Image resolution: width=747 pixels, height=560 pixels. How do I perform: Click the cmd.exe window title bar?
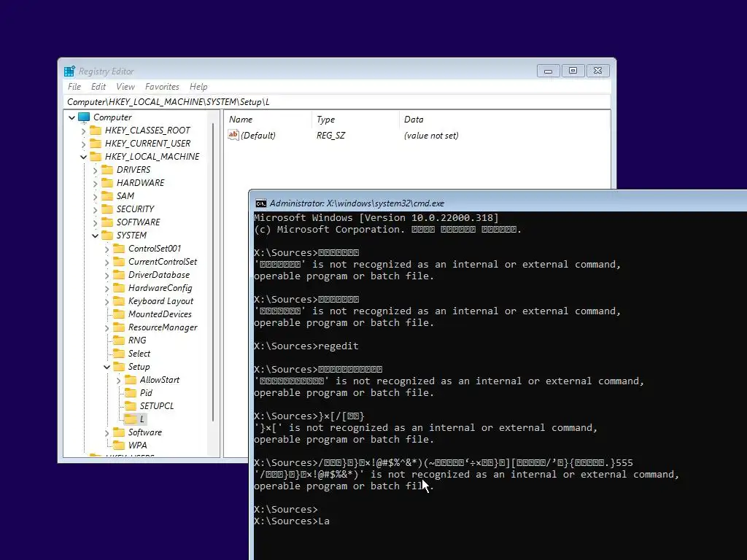point(498,203)
